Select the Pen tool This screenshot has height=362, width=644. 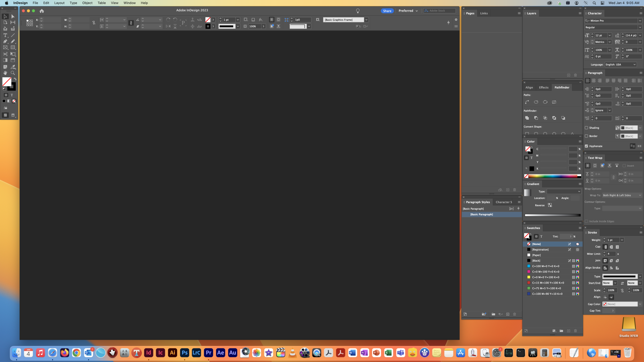coord(5,42)
